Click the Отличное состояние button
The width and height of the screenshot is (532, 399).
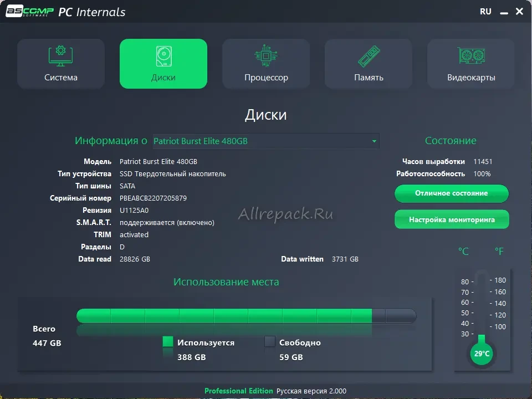tap(452, 193)
